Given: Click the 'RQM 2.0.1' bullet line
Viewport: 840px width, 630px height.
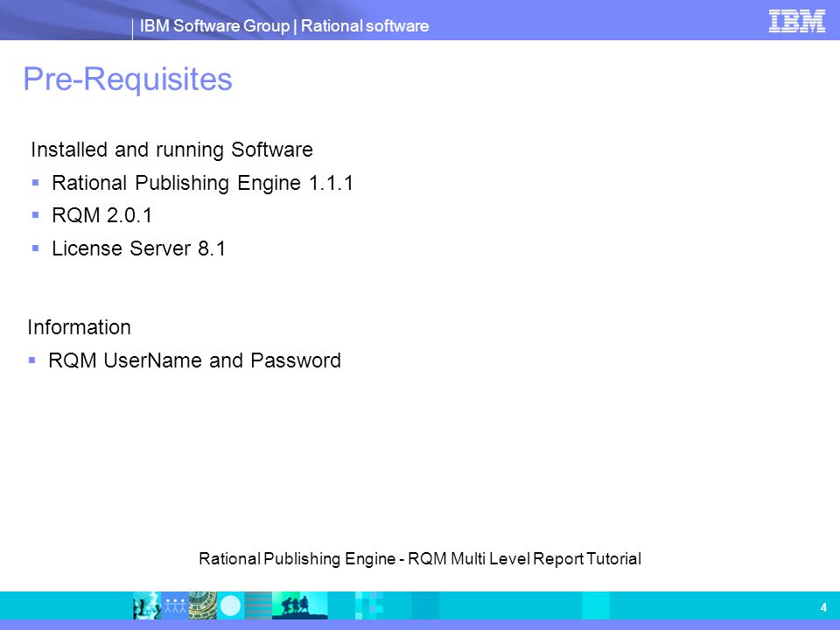Looking at the screenshot, I should 101,215.
